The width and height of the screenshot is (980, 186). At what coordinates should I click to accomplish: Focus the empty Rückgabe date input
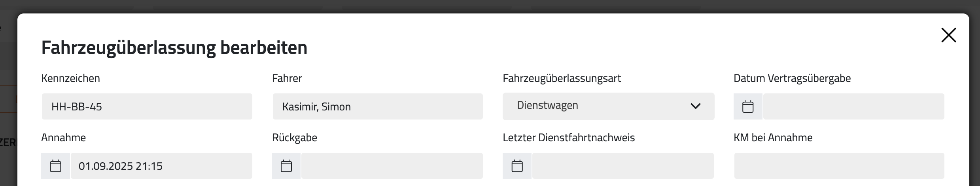(x=392, y=166)
